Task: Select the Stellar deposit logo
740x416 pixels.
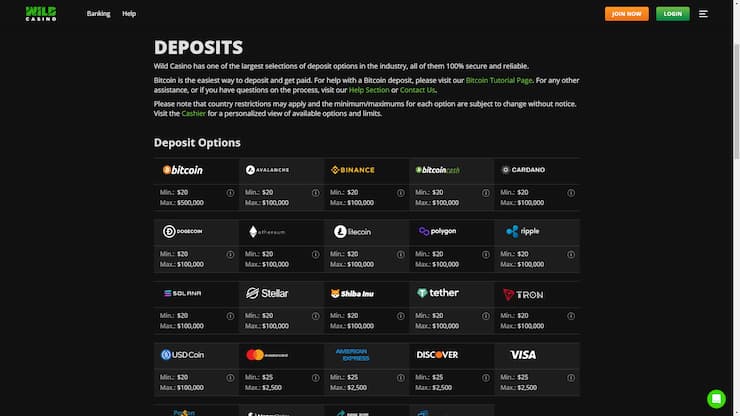Action: point(267,293)
